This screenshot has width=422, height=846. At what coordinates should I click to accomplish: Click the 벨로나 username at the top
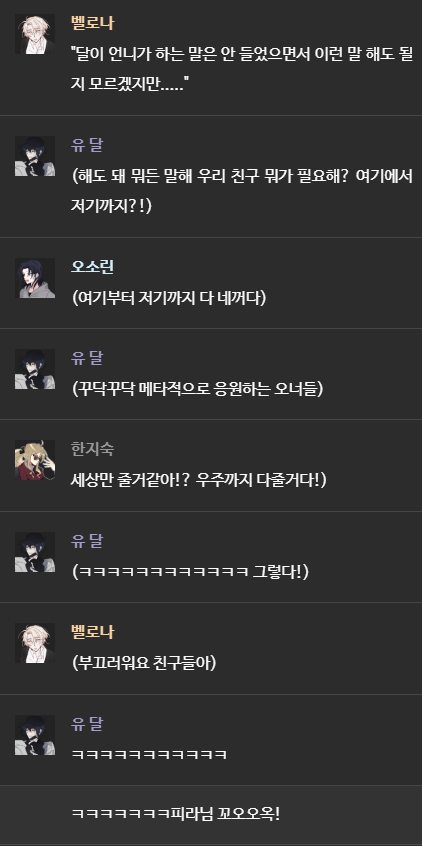pyautogui.click(x=92, y=23)
